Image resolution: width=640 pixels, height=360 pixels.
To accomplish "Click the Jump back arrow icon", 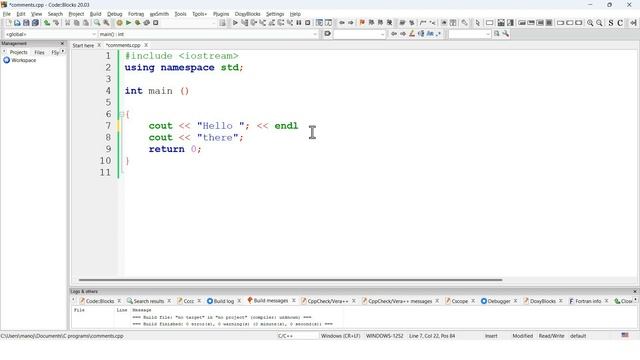I will [342, 23].
